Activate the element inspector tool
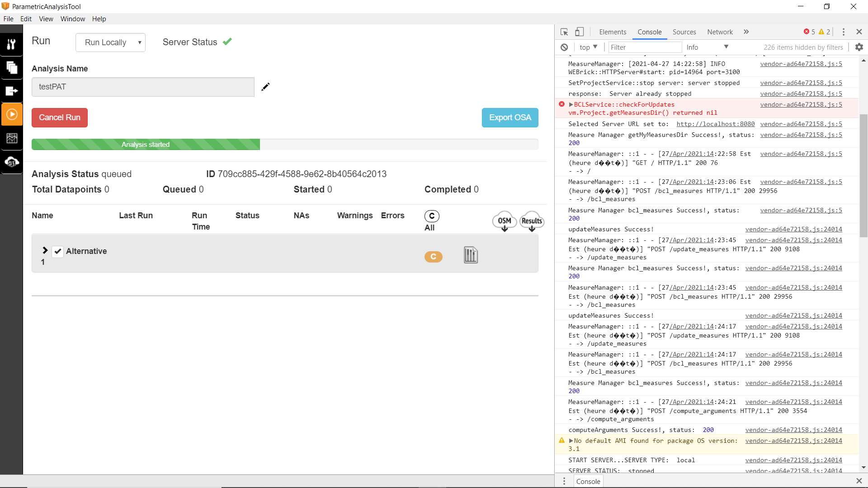 [563, 32]
